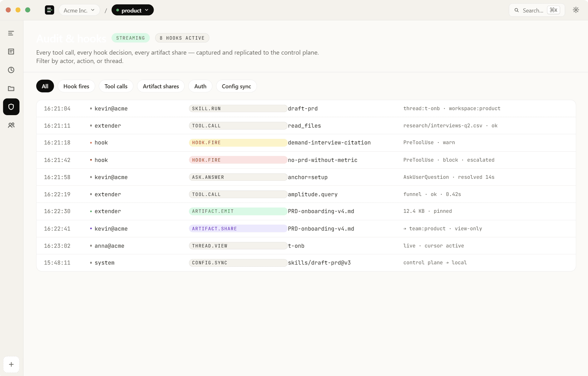The image size is (588, 376).
Task: Open the threads note icon in sidebar
Action: pos(11,51)
